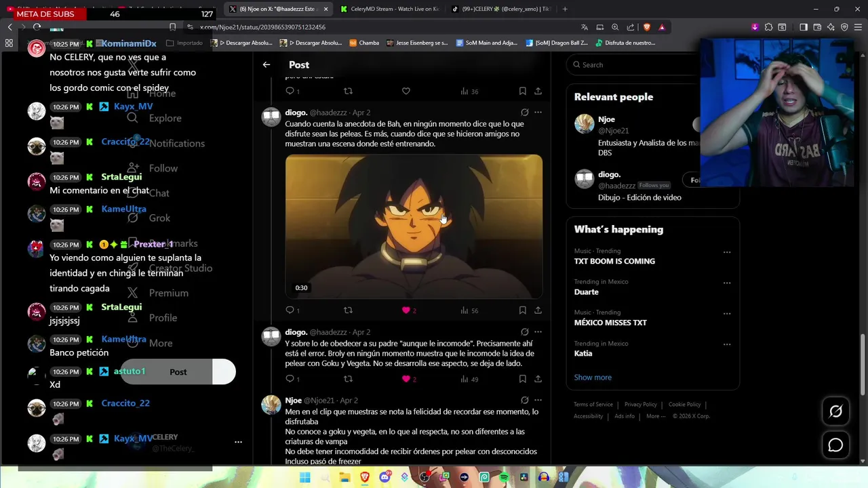The image size is (868, 488).
Task: Open Discord from the taskbar
Action: click(x=385, y=477)
